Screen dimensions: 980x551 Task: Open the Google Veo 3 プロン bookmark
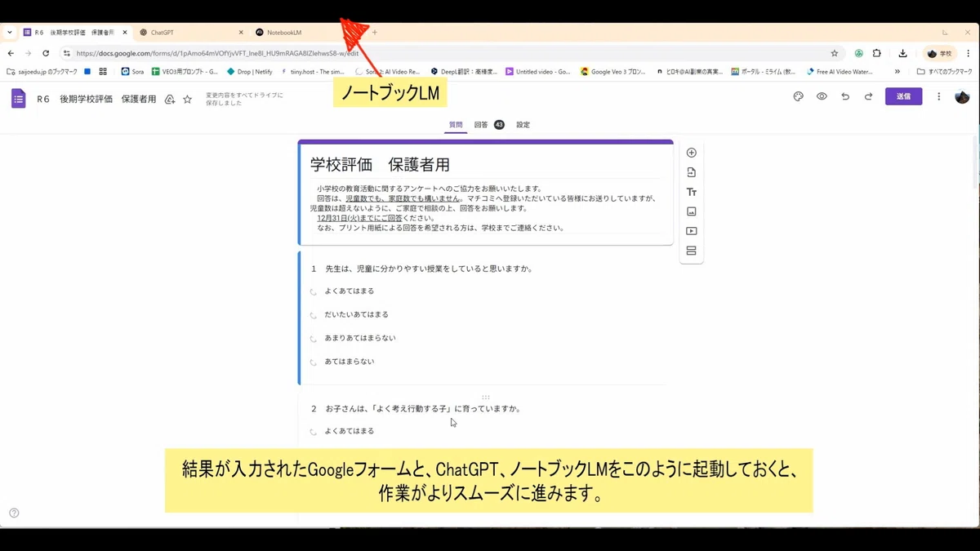click(x=612, y=72)
